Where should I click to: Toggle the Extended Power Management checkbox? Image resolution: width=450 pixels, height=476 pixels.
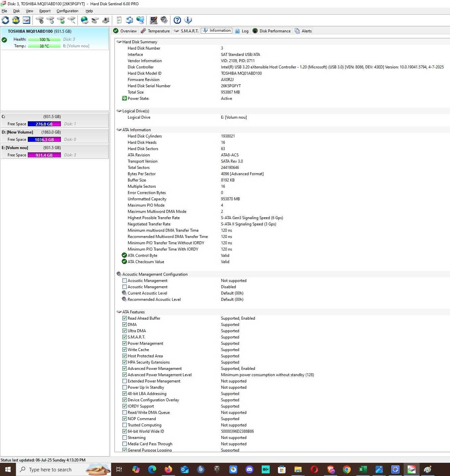point(124,381)
